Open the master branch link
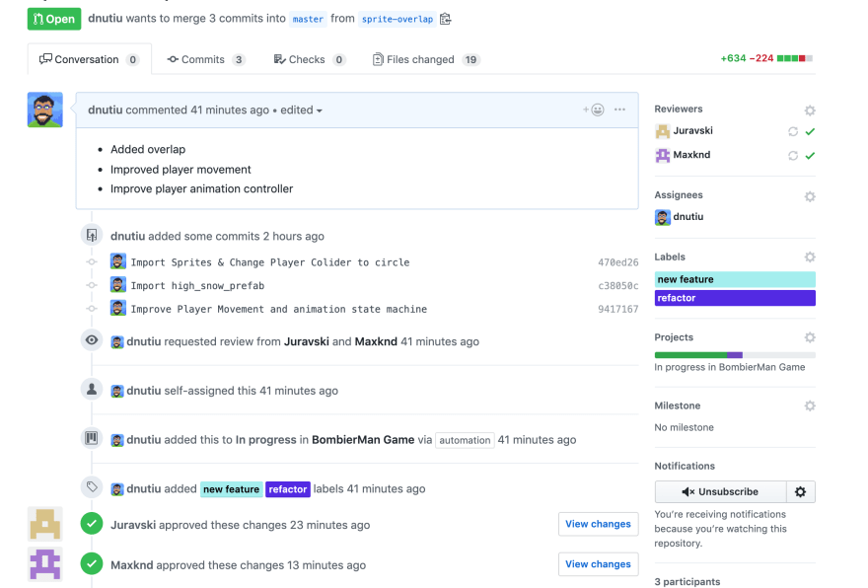 [308, 20]
